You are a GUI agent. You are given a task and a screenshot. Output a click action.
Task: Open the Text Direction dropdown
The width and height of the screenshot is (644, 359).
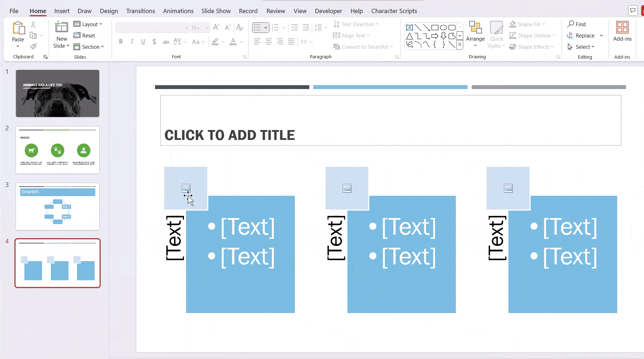point(357,24)
